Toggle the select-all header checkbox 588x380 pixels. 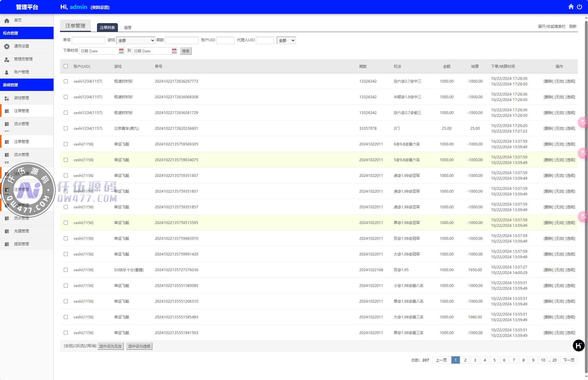click(x=66, y=66)
